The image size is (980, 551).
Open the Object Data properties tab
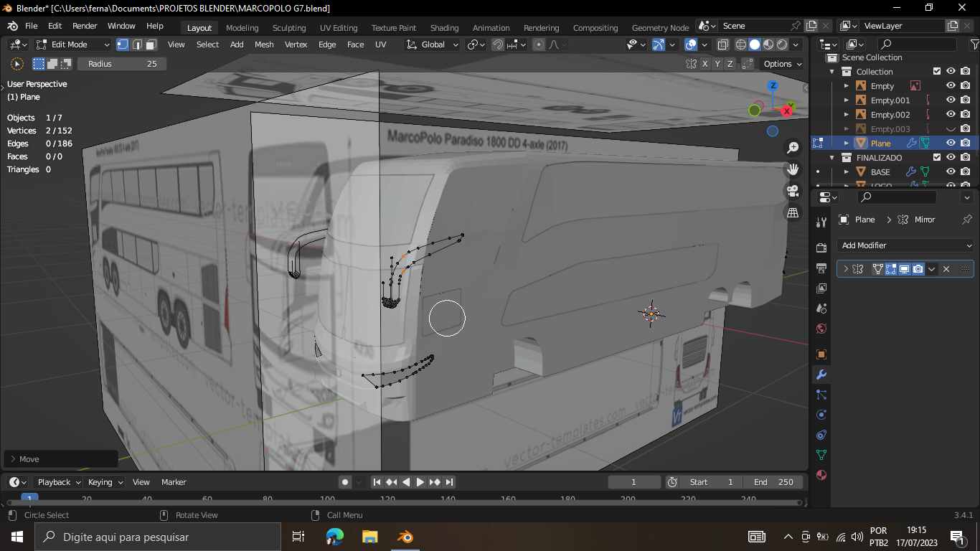[821, 455]
